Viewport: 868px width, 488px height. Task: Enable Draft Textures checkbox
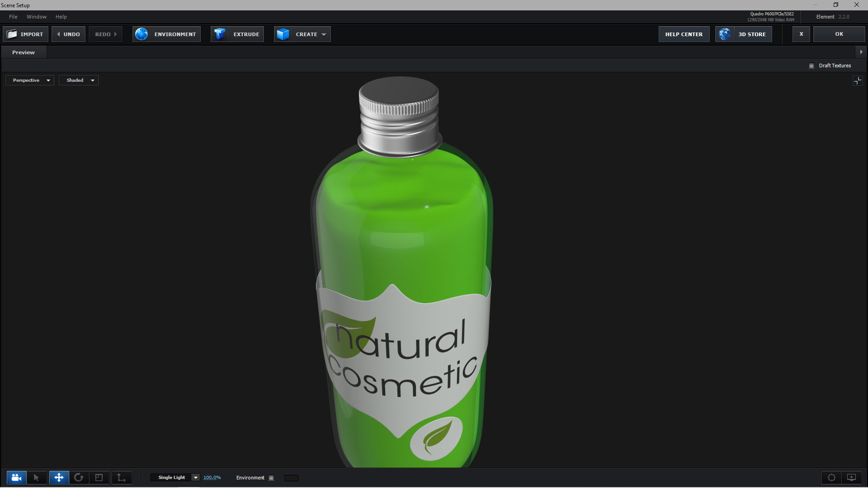click(811, 66)
